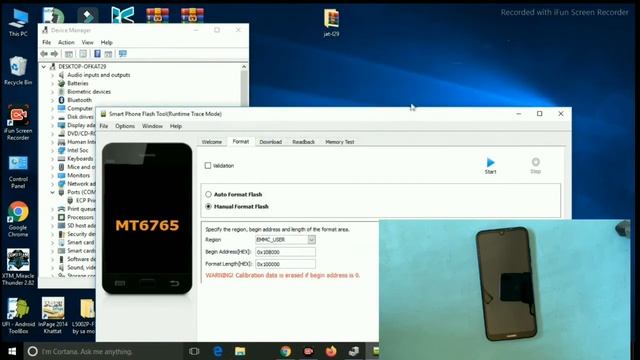Open Flash Tool Window menu
This screenshot has height=360, width=640.
pyautogui.click(x=152, y=126)
